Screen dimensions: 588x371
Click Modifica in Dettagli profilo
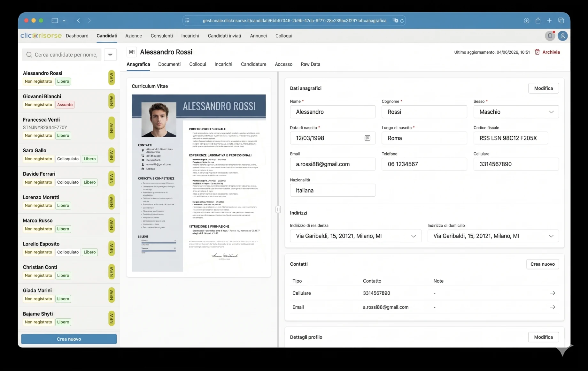pyautogui.click(x=543, y=337)
